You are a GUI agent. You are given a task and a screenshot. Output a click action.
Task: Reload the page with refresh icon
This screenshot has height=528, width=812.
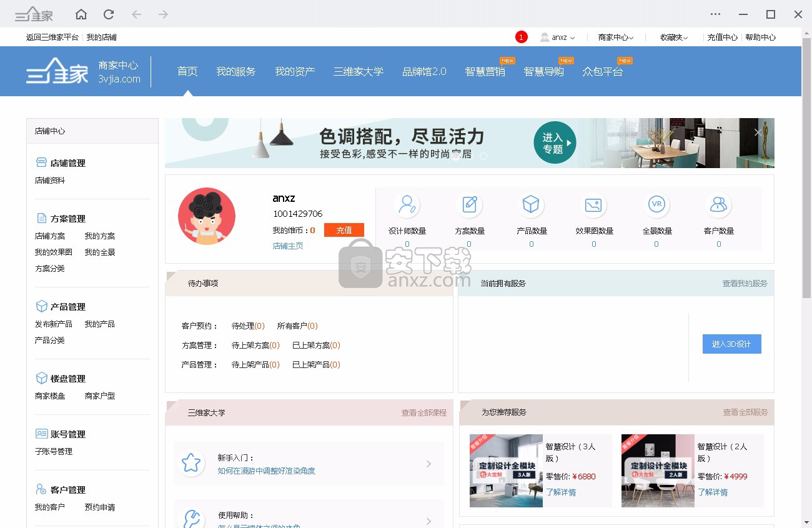(109, 14)
